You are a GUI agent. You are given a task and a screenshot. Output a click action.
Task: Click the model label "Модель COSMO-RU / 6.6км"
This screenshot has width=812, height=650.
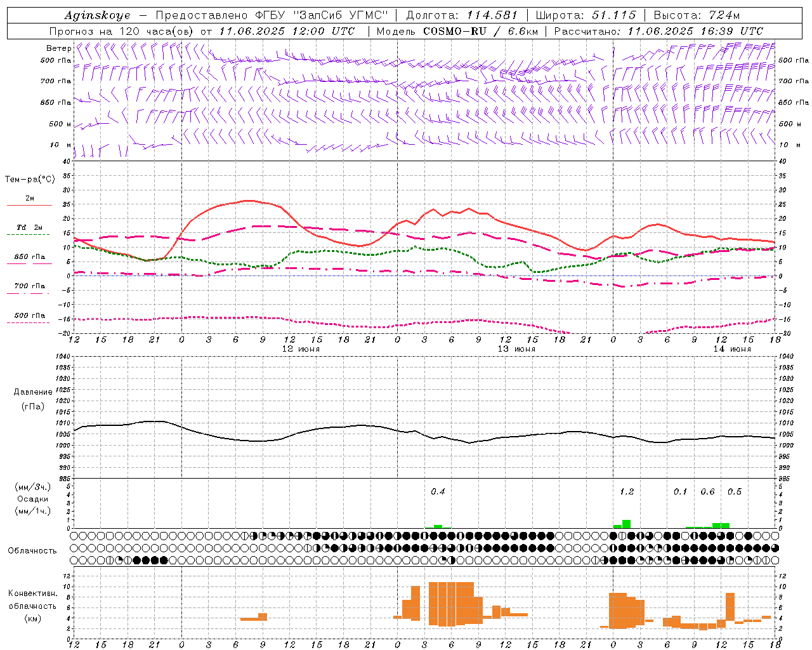pos(457,31)
